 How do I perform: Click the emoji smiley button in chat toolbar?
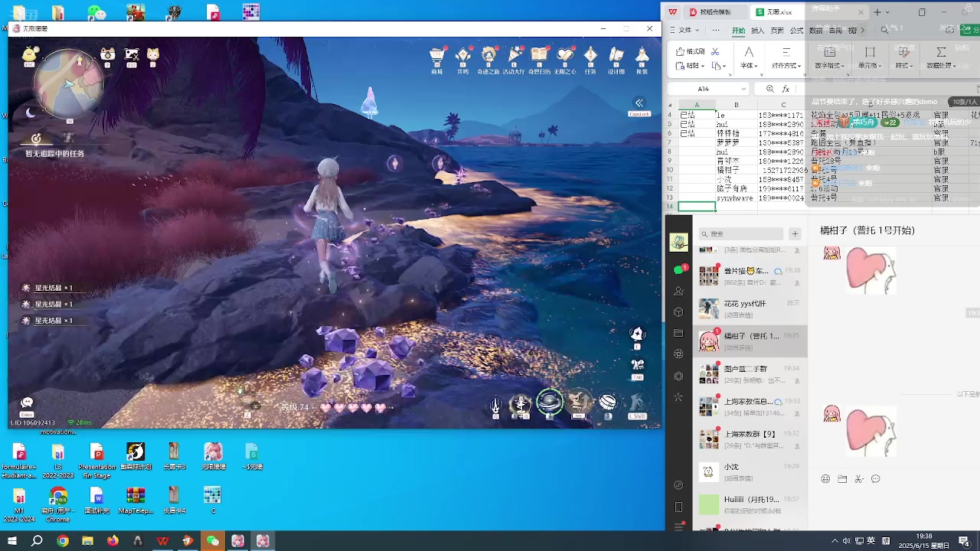(825, 479)
